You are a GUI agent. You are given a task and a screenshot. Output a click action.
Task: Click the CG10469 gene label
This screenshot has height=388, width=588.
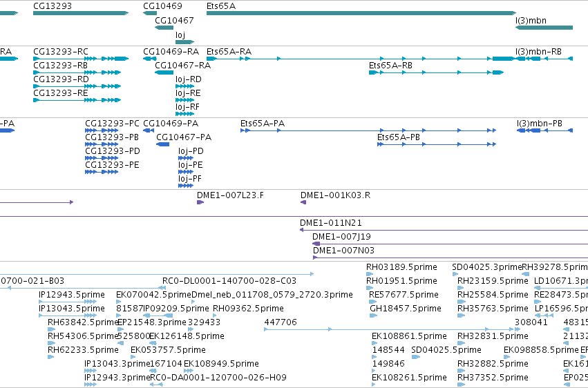[162, 6]
